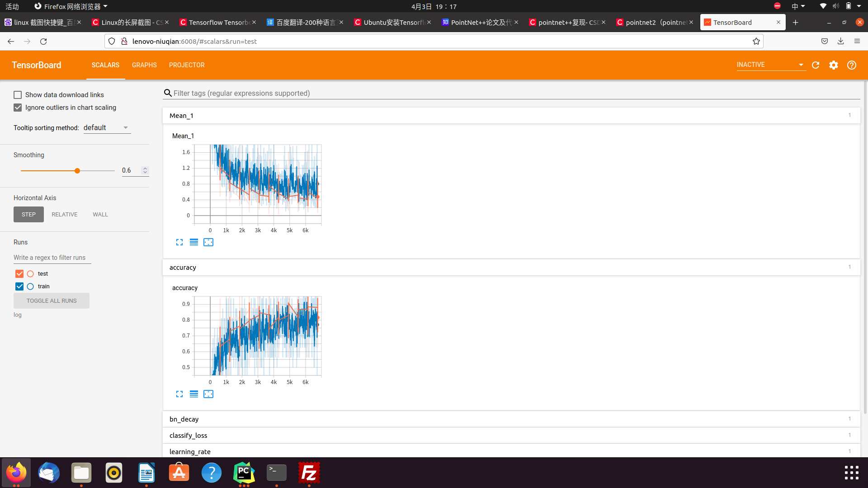Close the TensorBoard browser tab
Screen dimensions: 868x488
click(778, 22)
